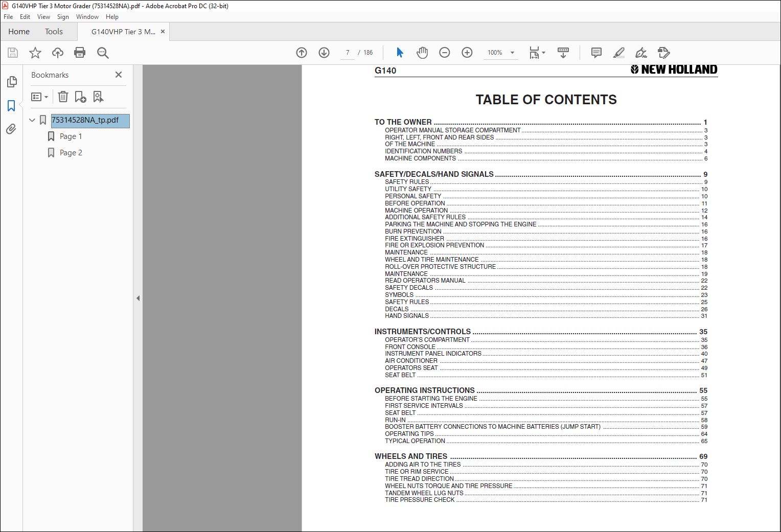Select the Page 2 bookmark
The width and height of the screenshot is (781, 532).
[x=71, y=153]
